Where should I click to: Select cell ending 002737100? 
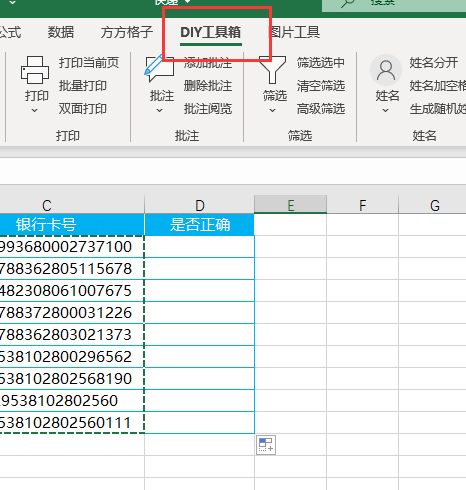72,247
